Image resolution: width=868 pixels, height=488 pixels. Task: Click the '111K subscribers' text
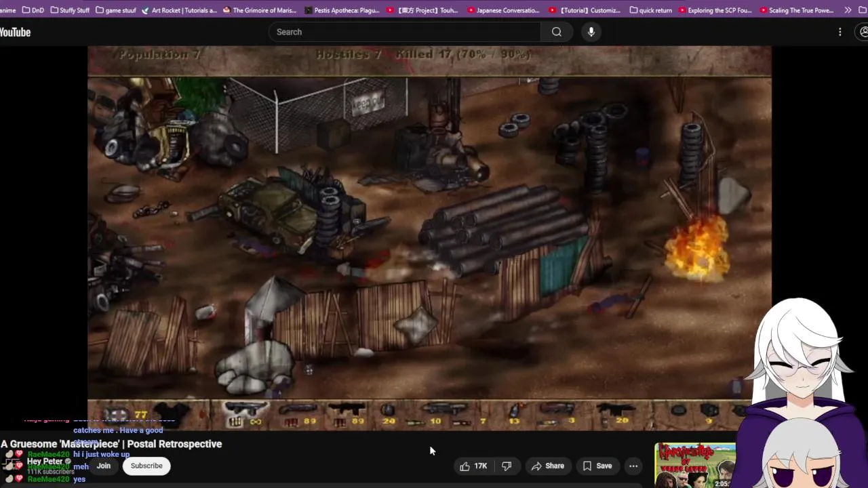click(50, 472)
